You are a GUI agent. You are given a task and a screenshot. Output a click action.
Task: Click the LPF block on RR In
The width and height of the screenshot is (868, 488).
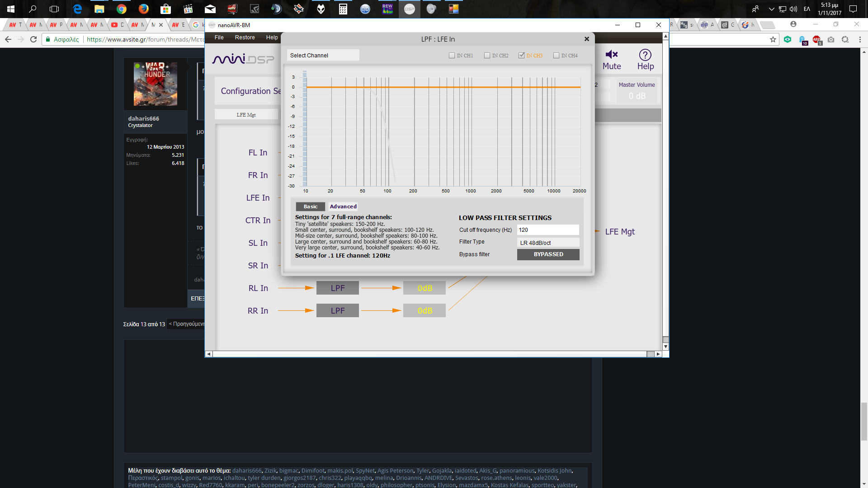(x=337, y=310)
